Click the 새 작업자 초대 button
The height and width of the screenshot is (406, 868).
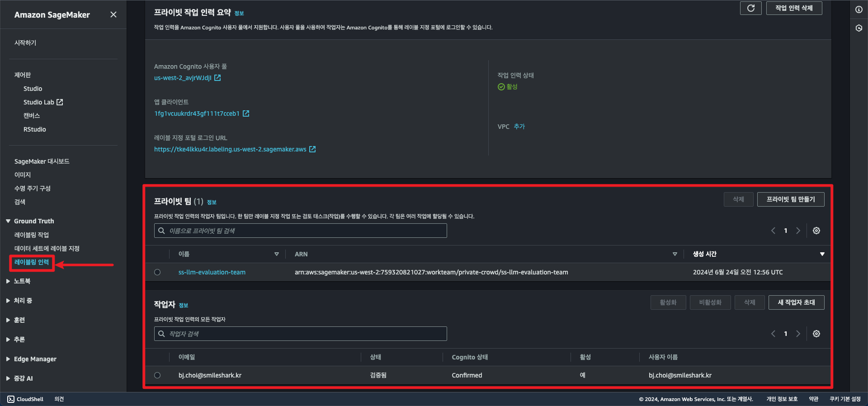796,302
